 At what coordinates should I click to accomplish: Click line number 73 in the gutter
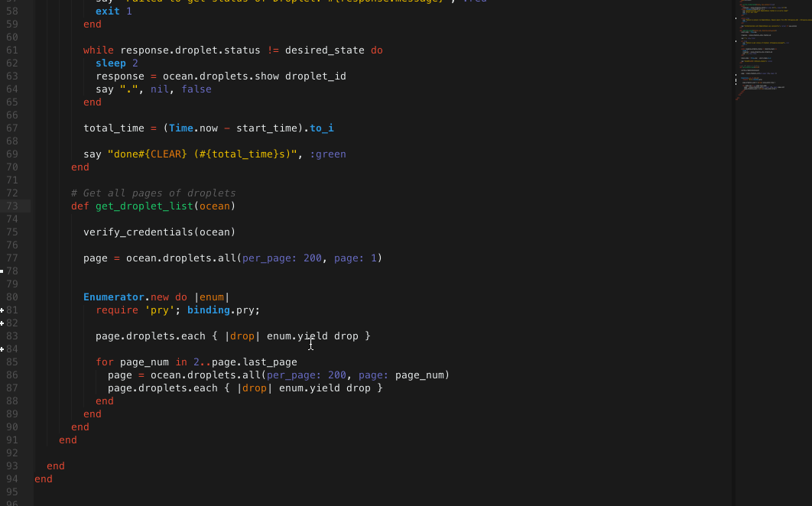coord(11,206)
